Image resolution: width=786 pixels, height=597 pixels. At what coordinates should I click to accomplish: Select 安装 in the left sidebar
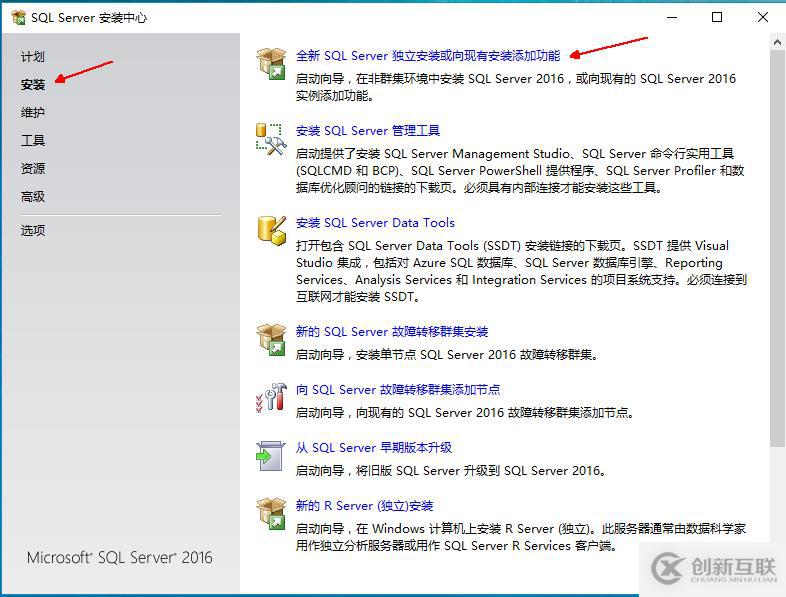(33, 85)
